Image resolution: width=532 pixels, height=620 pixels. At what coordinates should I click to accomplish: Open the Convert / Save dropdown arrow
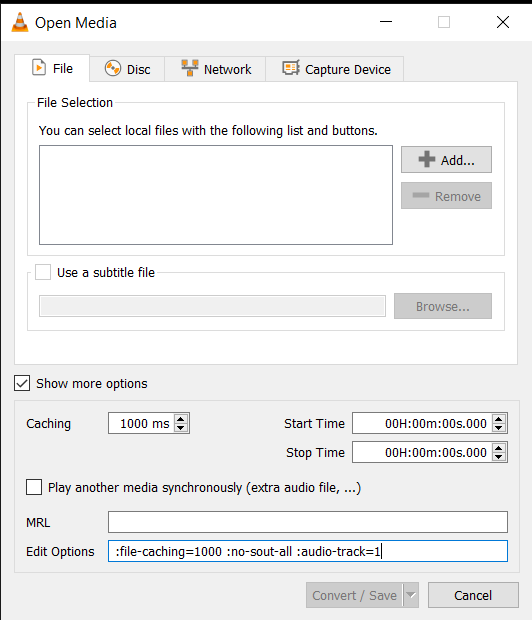[x=411, y=595]
